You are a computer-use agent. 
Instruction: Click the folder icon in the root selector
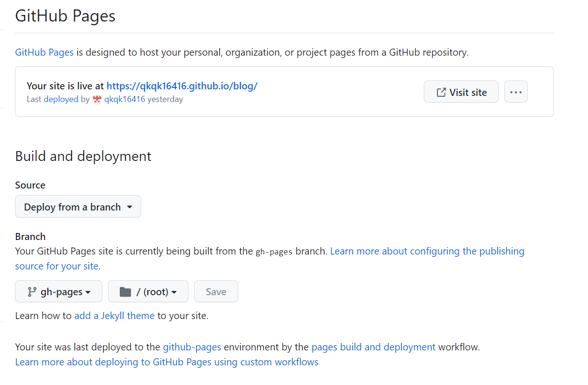[125, 291]
